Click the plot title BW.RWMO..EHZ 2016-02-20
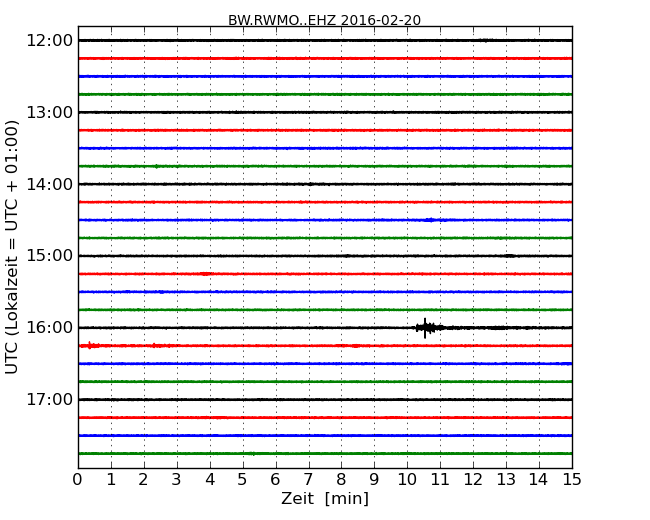Viewport: 650px width, 520px height. click(324, 20)
